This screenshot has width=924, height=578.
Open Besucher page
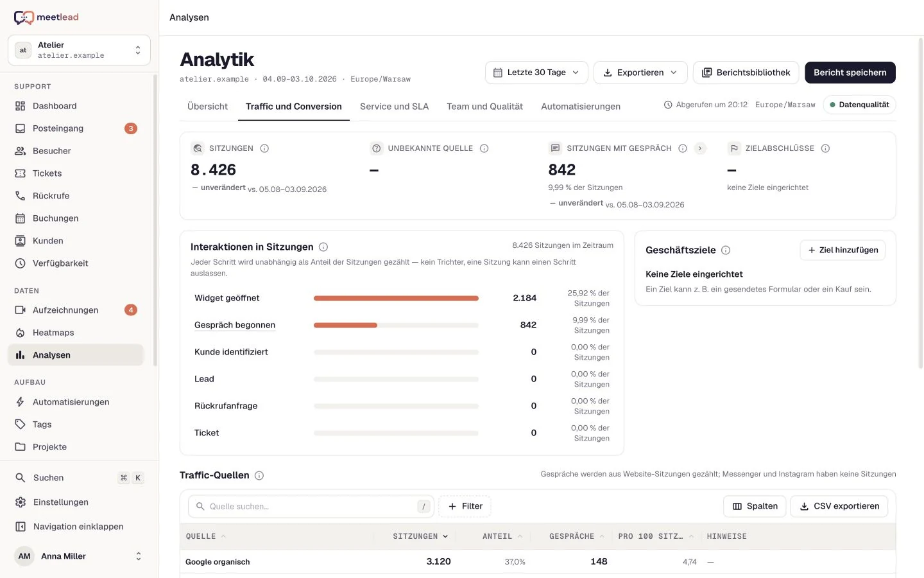(x=76, y=151)
